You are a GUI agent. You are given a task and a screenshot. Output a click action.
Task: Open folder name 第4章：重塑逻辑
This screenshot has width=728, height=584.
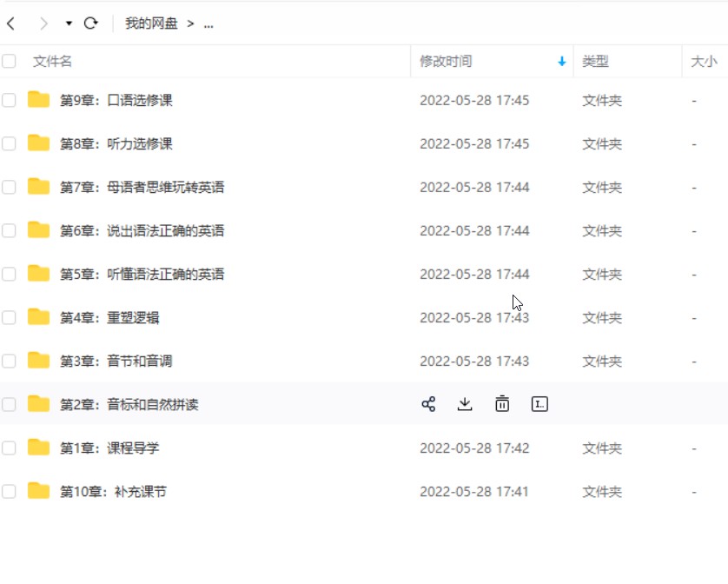click(x=109, y=318)
